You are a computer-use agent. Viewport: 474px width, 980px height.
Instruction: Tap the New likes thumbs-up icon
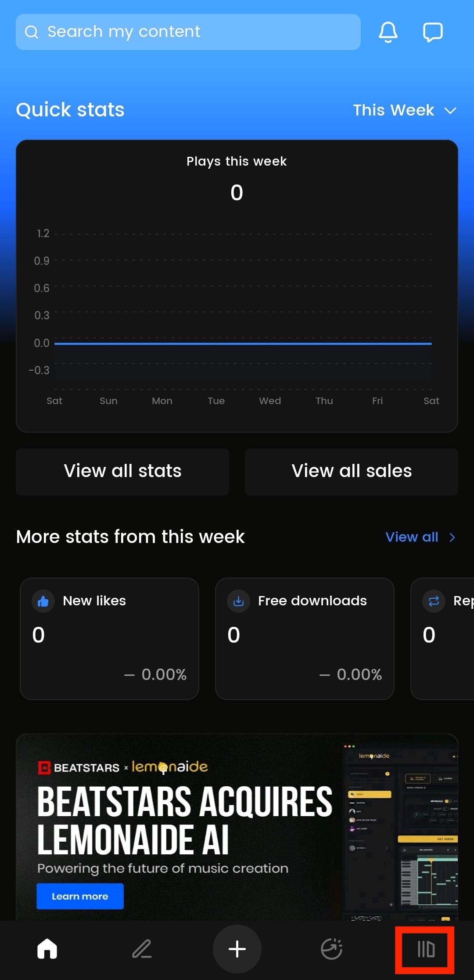43,601
